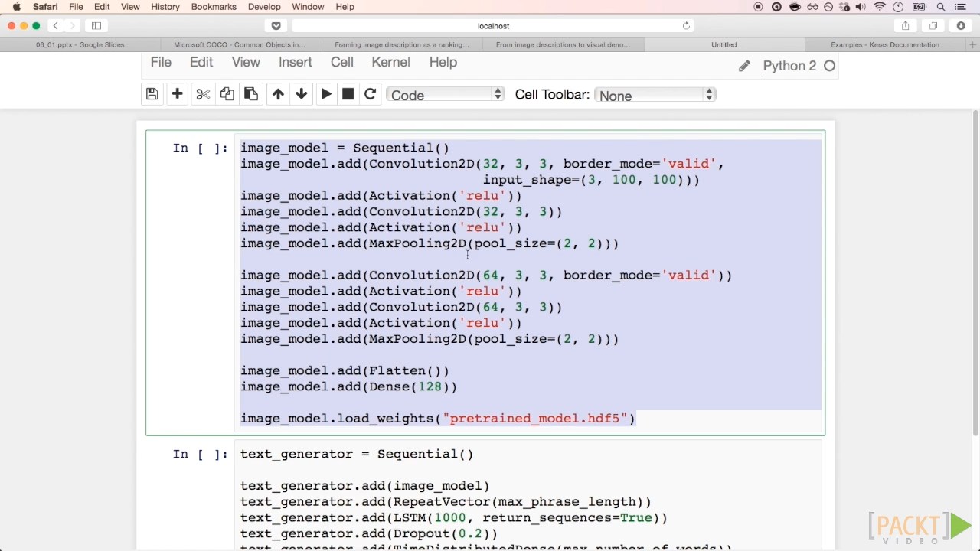Switch to Examples - Keras Documentation tab
This screenshot has width=980, height=551.
point(884,44)
